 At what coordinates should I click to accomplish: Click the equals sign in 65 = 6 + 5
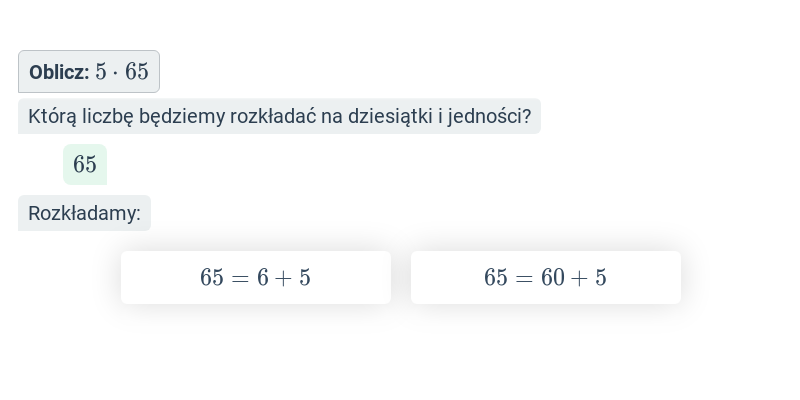click(240, 278)
